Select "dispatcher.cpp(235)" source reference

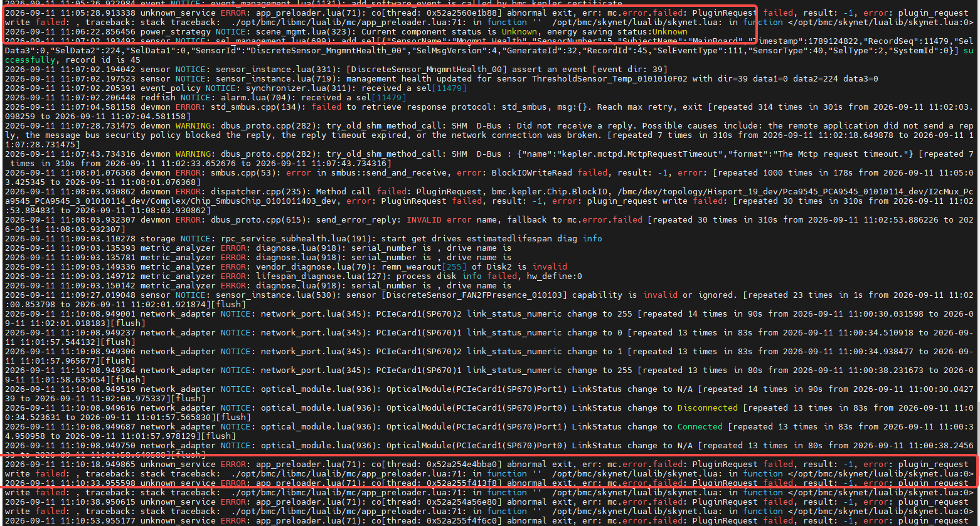click(x=258, y=192)
